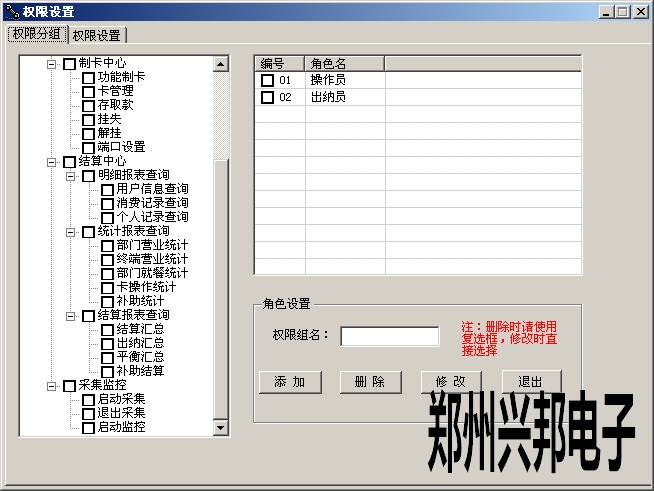Click the 删除 button
654x491 pixels.
point(371,382)
